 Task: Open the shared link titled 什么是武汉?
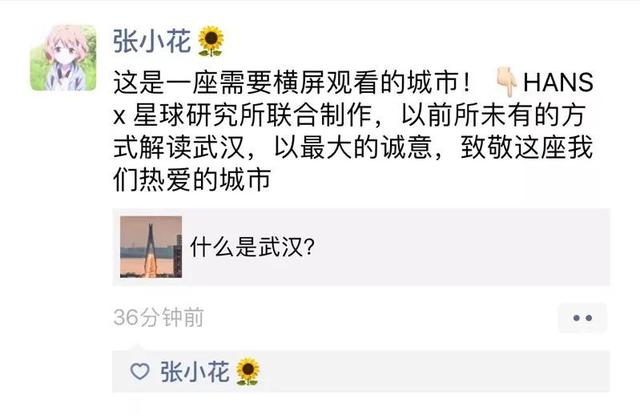(x=252, y=247)
